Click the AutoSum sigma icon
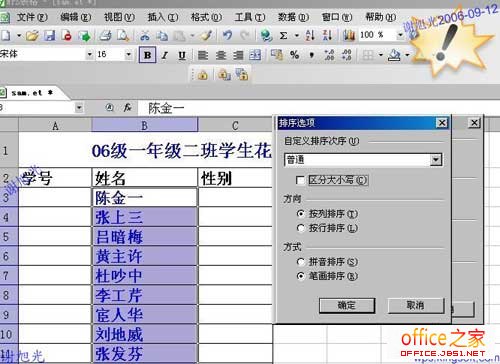Viewport: 500px width, 364px height. pyautogui.click(x=283, y=35)
